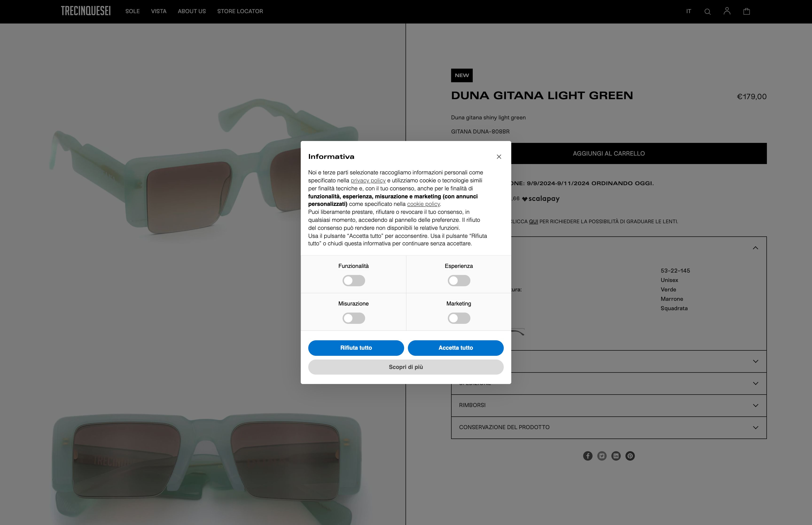Enable the Funzionalità cookie toggle
This screenshot has height=525, width=812.
tap(353, 281)
